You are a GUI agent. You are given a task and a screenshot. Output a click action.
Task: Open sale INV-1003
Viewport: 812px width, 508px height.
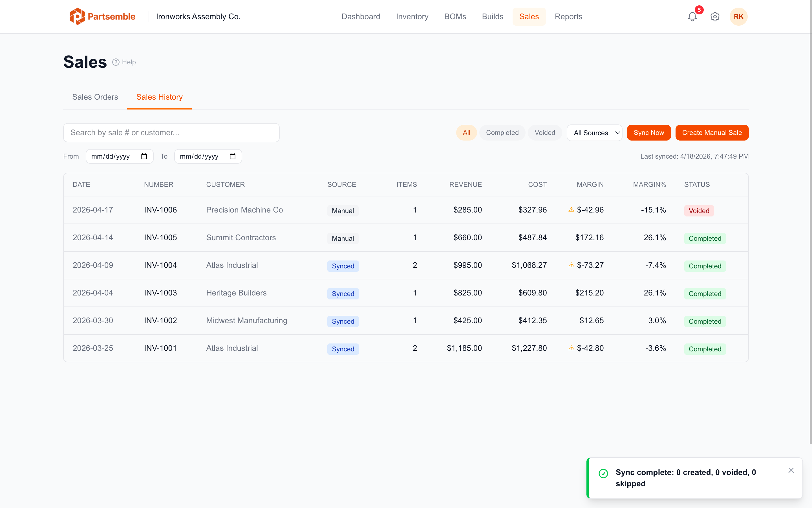[160, 293]
